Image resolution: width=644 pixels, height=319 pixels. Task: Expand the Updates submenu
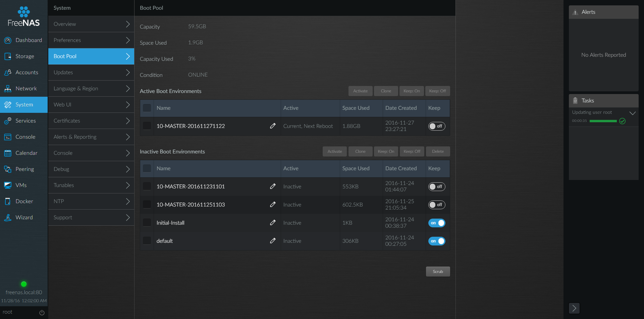pyautogui.click(x=91, y=72)
